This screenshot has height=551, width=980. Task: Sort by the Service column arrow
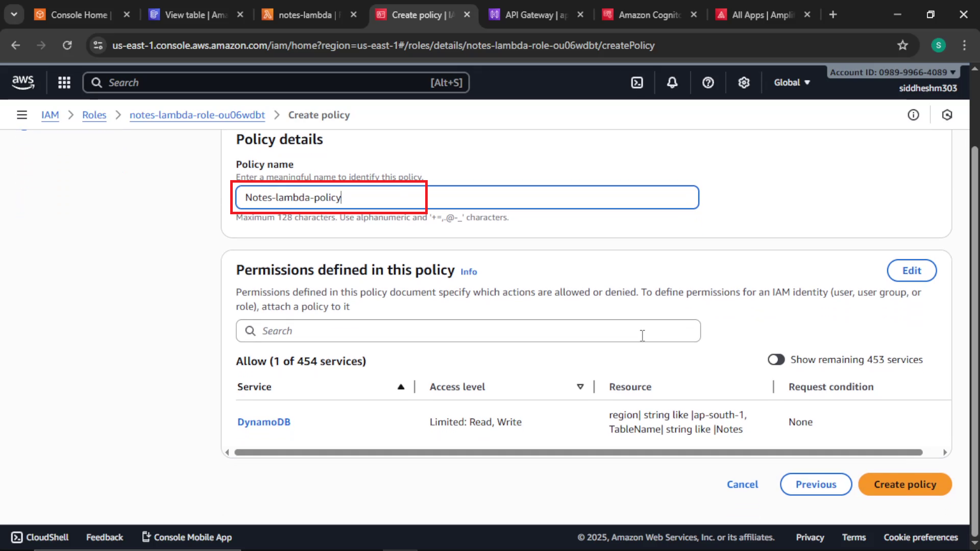[x=401, y=387]
